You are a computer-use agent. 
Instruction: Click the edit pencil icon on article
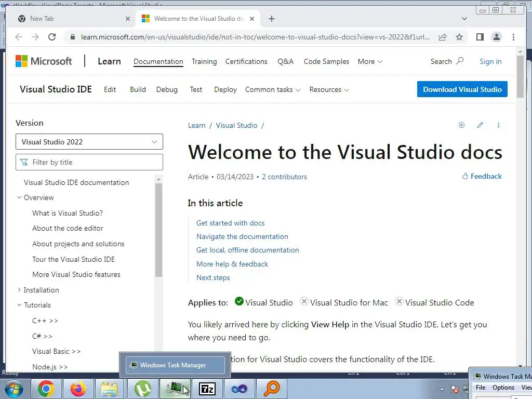point(480,125)
